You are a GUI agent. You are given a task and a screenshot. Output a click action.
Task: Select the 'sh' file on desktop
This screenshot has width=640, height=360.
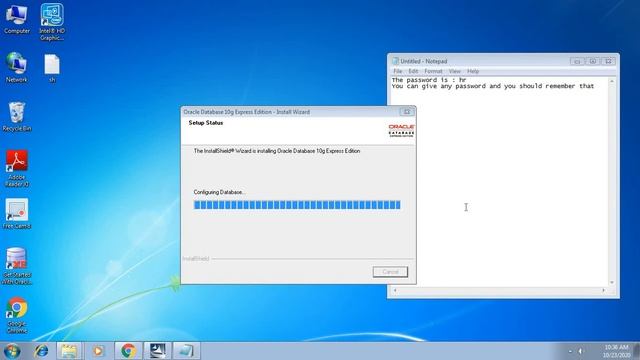click(x=52, y=69)
